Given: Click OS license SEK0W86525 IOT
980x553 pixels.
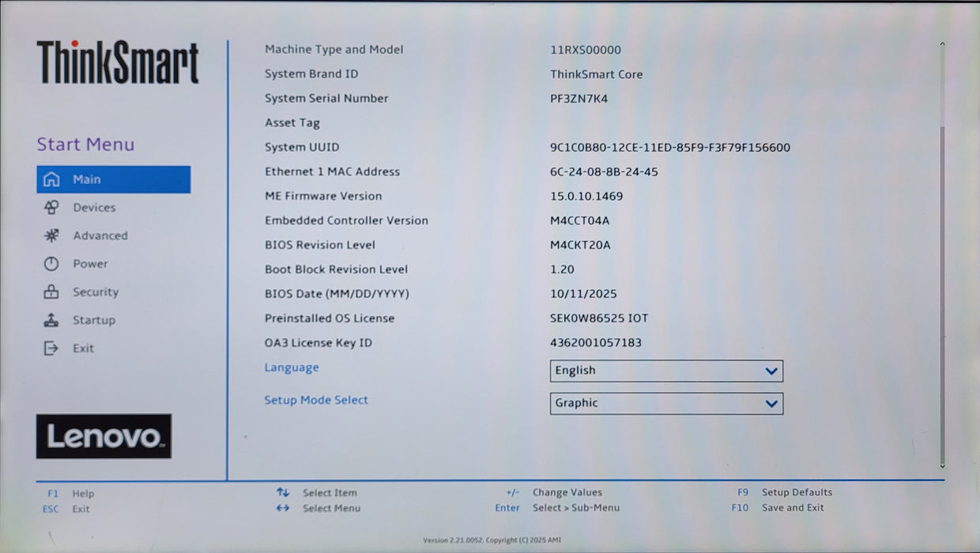Looking at the screenshot, I should (x=599, y=318).
